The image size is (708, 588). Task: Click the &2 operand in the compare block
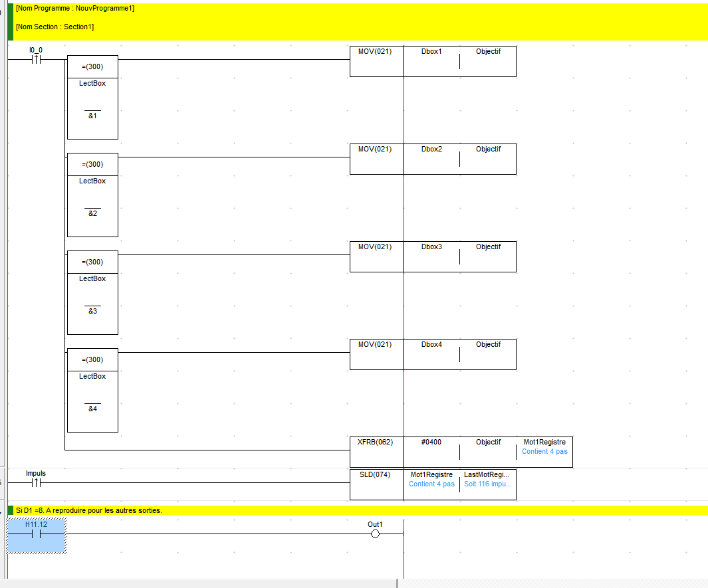coord(92,213)
